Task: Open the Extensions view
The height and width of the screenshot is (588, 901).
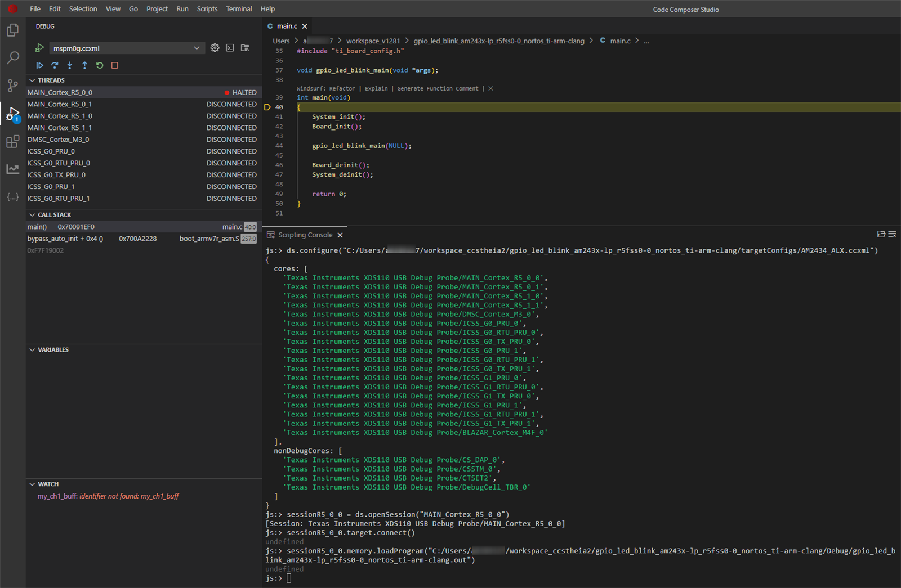Action: (12, 142)
